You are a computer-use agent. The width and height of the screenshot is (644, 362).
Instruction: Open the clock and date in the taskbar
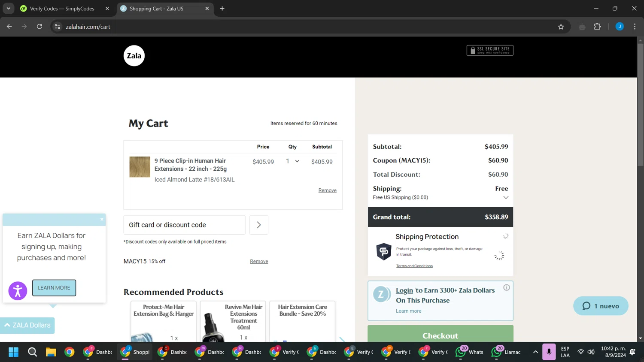(614, 352)
